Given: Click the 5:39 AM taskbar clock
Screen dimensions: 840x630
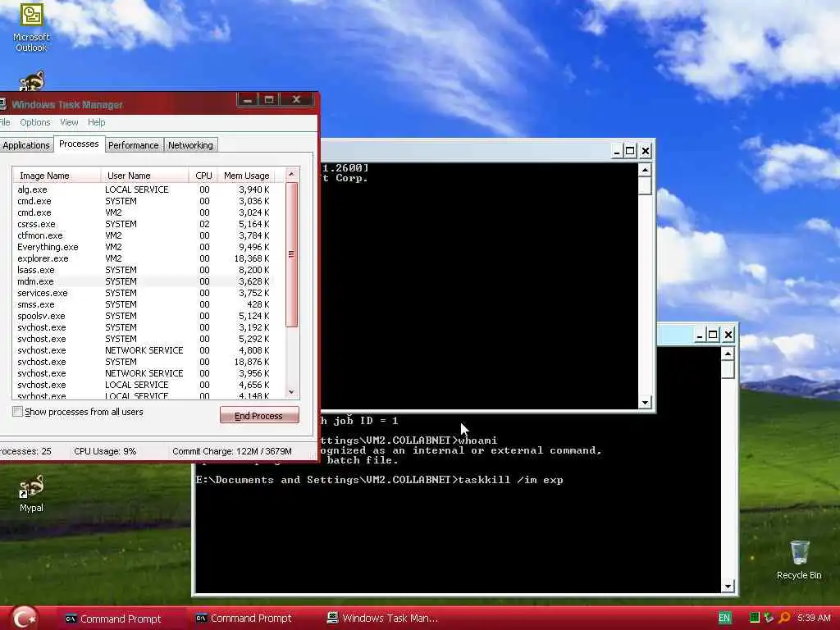Looking at the screenshot, I should (813, 619).
